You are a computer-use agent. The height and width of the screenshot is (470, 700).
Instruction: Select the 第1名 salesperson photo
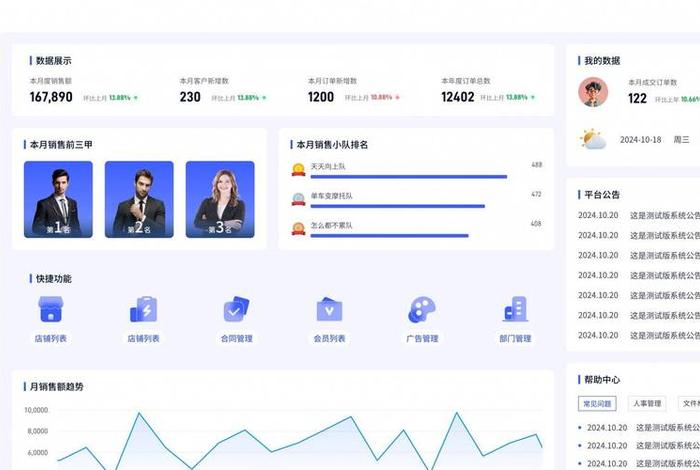(x=58, y=199)
